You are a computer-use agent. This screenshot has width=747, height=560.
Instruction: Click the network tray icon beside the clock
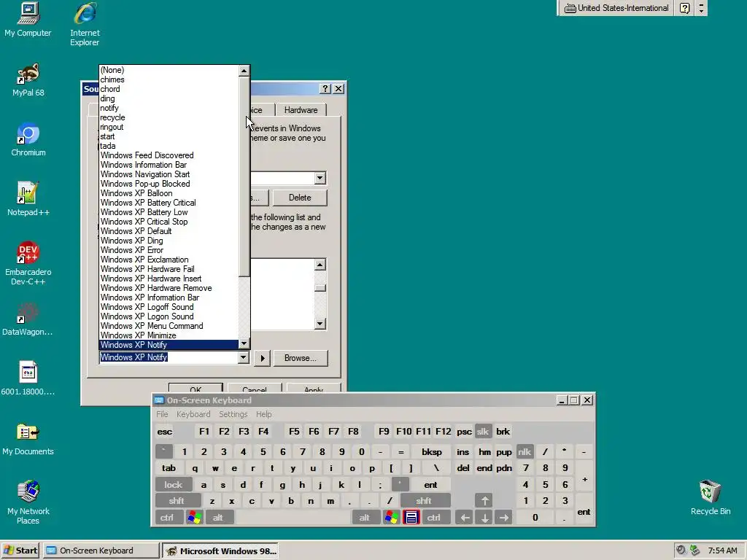coord(695,550)
